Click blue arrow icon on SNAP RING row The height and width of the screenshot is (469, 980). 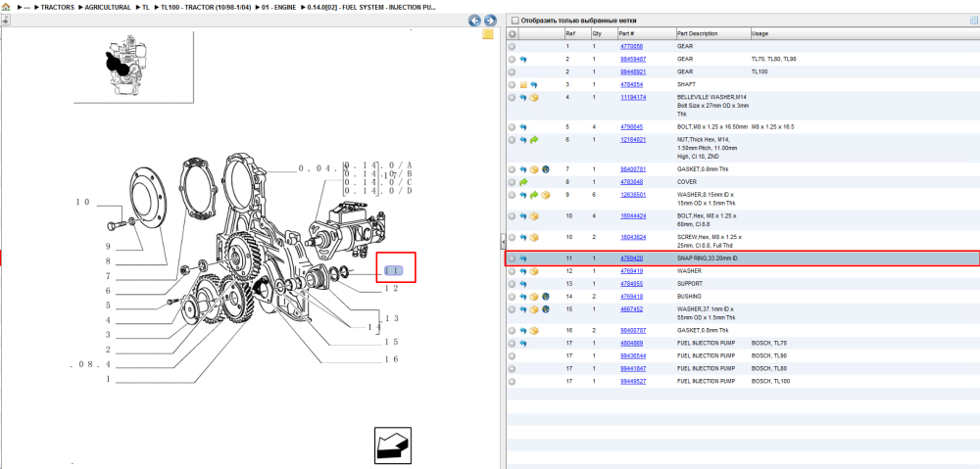point(523,258)
